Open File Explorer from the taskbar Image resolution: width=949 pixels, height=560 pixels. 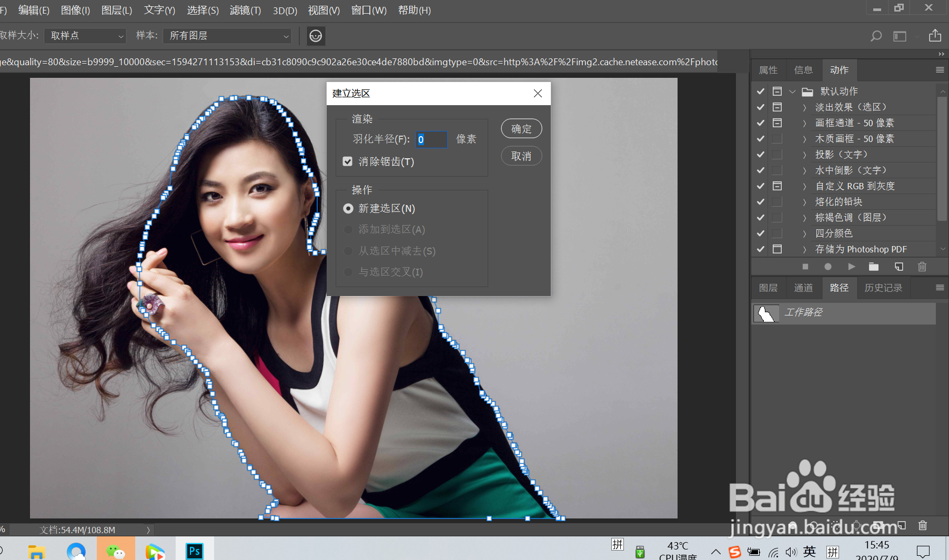pos(36,552)
